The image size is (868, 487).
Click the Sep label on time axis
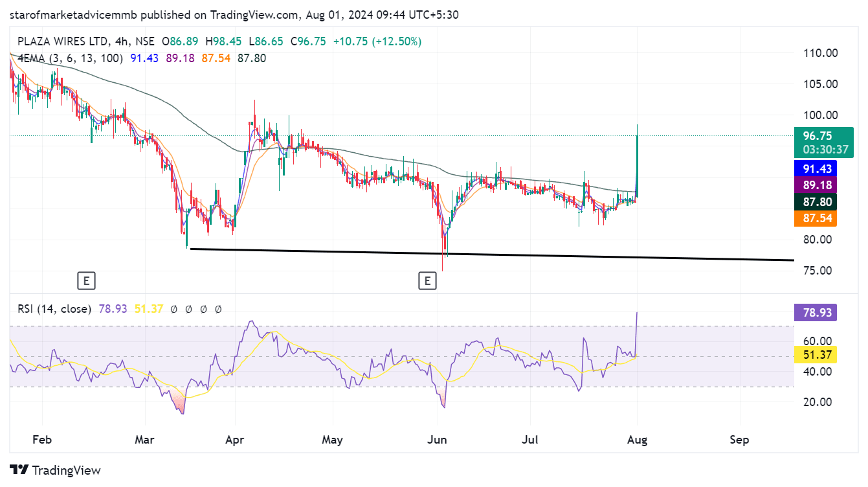click(739, 440)
